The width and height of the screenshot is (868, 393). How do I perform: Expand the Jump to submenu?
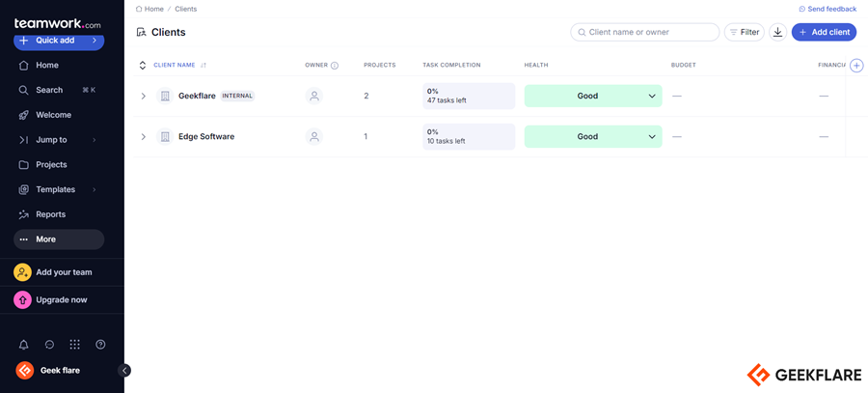tap(95, 140)
